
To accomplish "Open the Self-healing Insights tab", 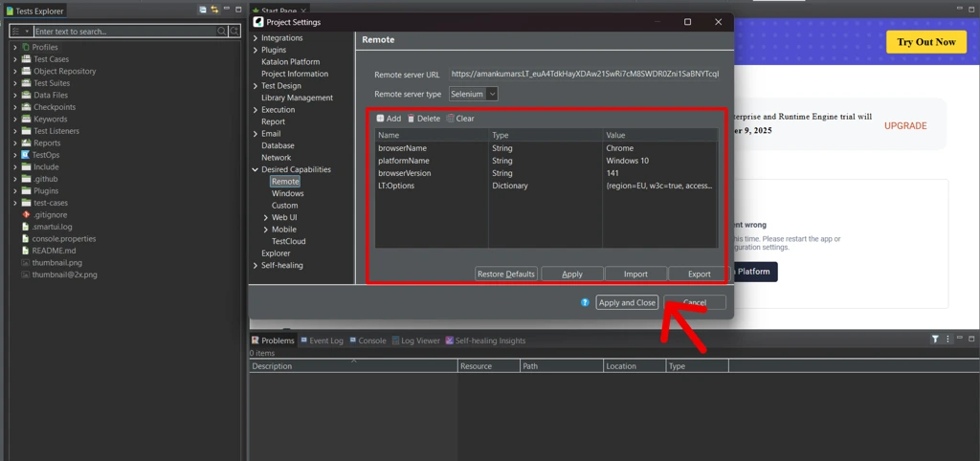I will (485, 340).
